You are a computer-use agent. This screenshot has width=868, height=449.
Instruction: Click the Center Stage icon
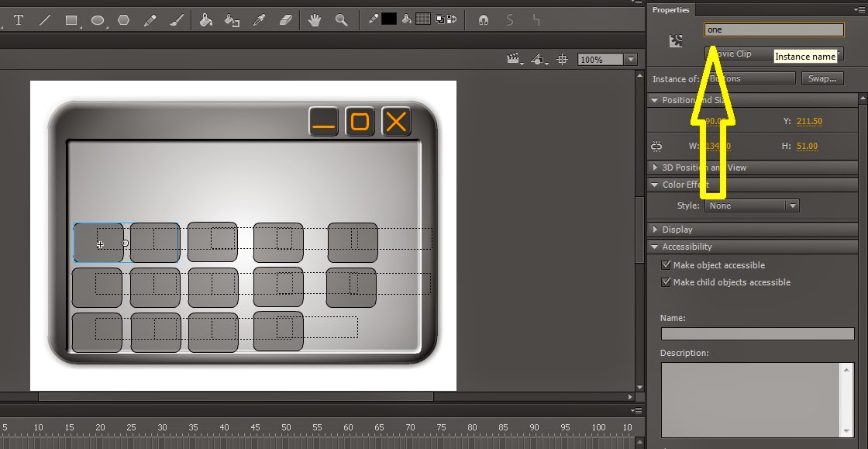pos(563,59)
